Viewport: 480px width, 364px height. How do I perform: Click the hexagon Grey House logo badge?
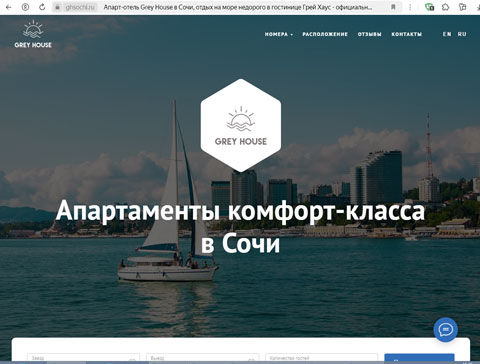point(241,126)
